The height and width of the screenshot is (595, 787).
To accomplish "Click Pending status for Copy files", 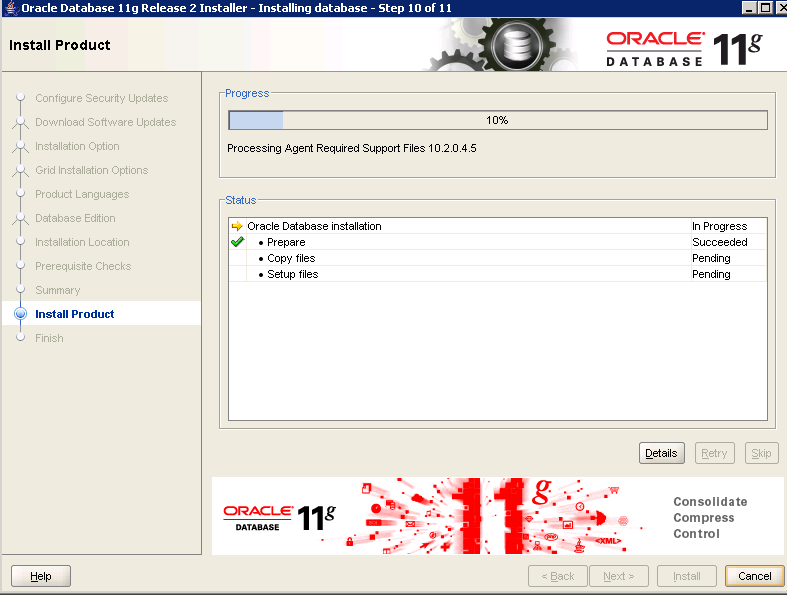I will (x=711, y=258).
